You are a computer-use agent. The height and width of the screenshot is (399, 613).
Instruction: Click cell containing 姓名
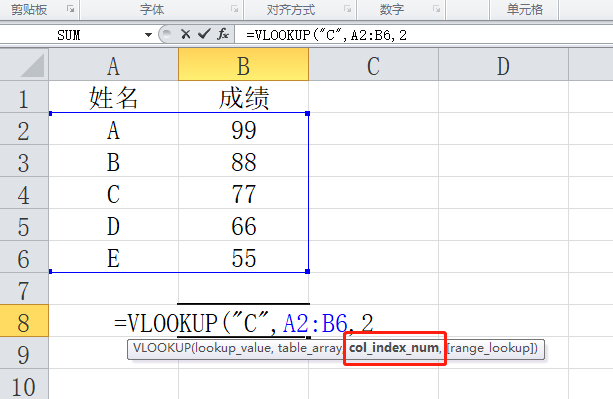click(x=113, y=97)
